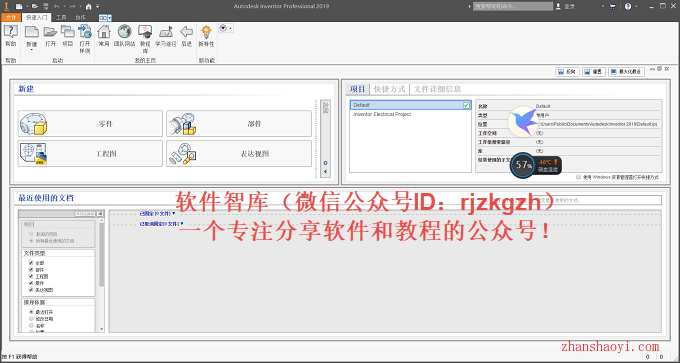Click the search help and commands field
680x363 pixels.
(x=513, y=7)
